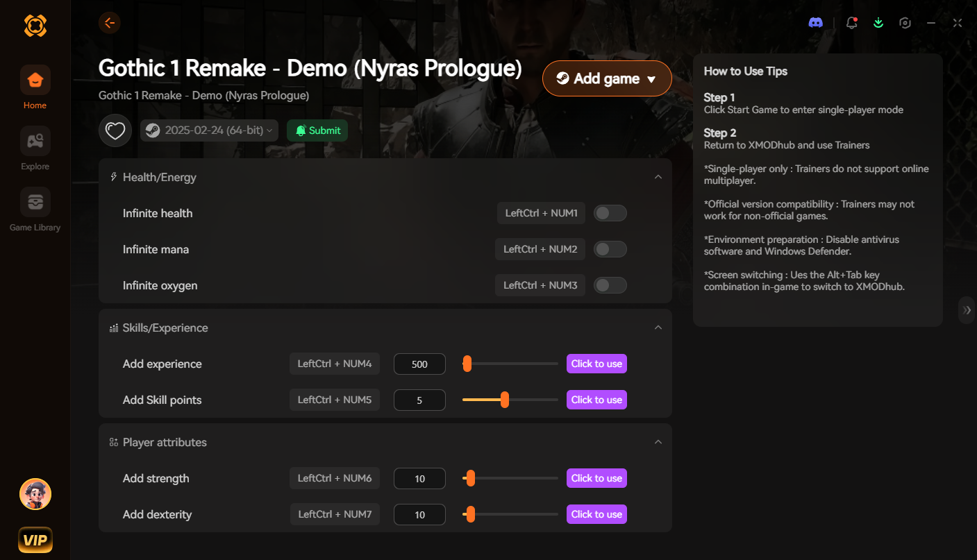Click the Add Skill points slider handle

click(x=505, y=400)
